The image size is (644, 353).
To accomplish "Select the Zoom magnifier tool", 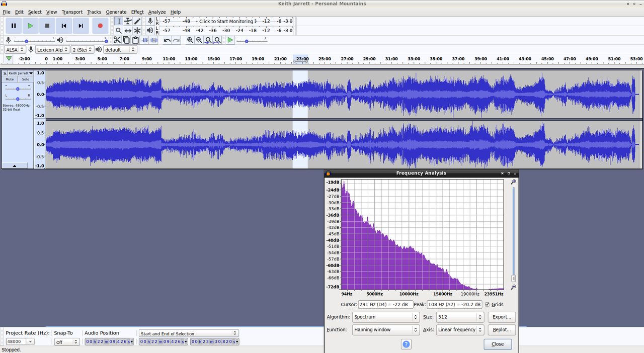I will coord(119,31).
